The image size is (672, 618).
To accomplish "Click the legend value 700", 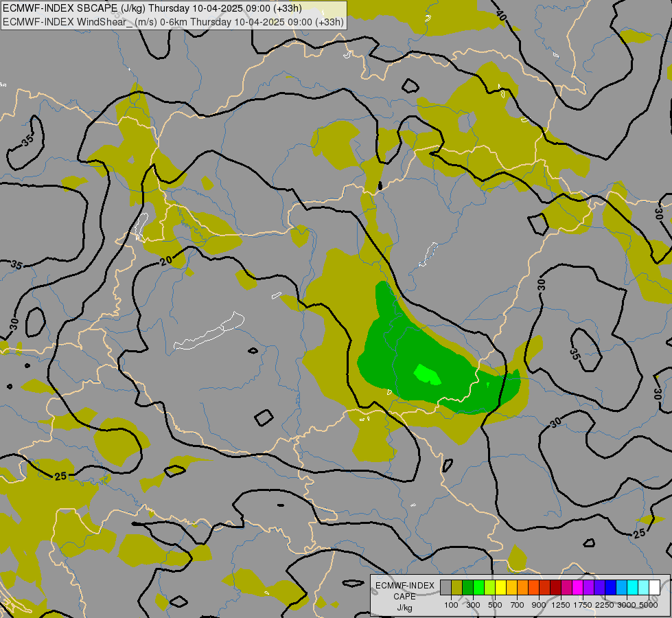I will point(518,605).
